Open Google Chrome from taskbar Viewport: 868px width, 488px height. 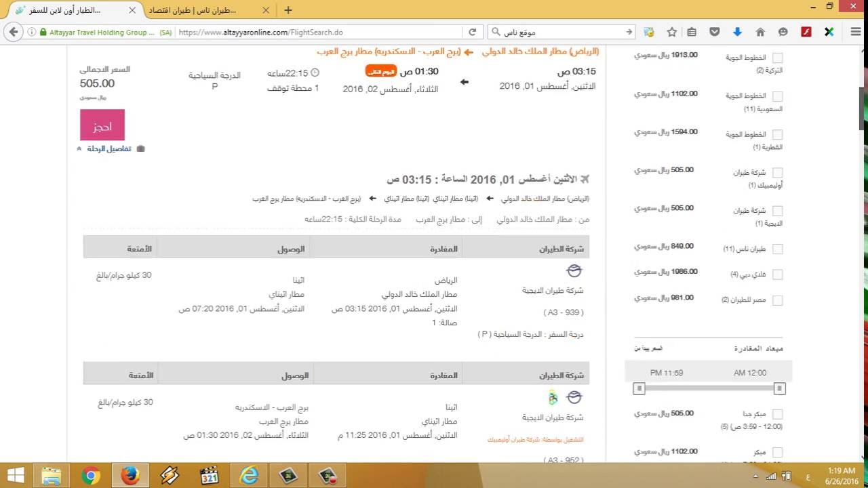[x=91, y=476]
